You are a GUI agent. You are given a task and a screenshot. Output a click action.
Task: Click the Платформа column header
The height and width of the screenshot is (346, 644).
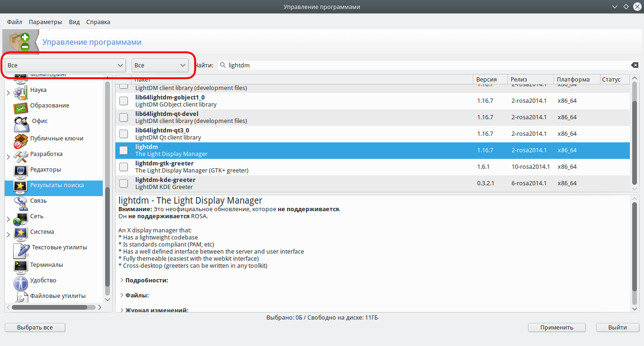pos(577,79)
